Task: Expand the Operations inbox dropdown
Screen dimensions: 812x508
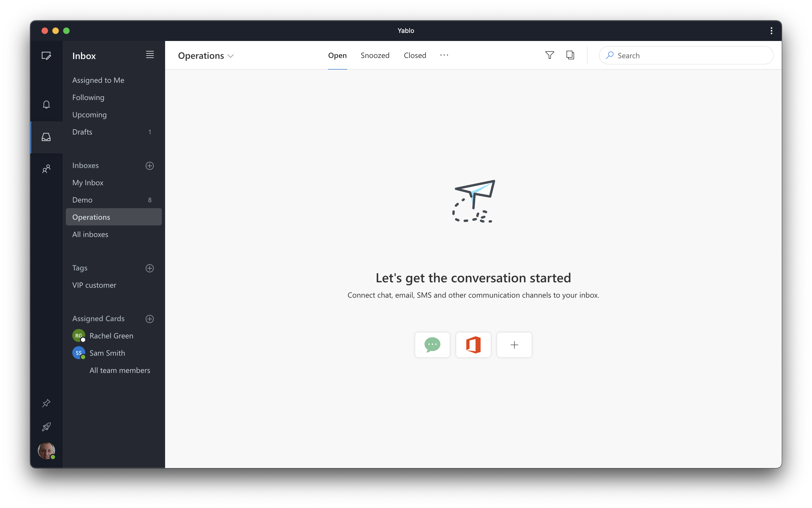Action: tap(231, 56)
